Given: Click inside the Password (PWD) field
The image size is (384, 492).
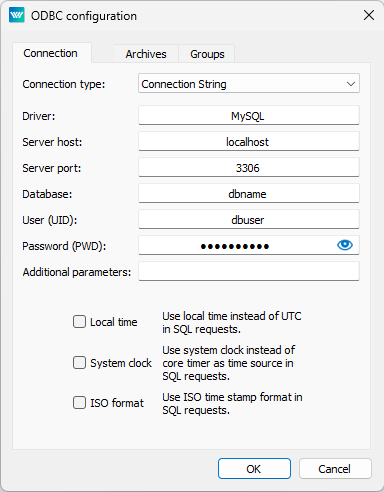Looking at the screenshot, I should click(237, 245).
